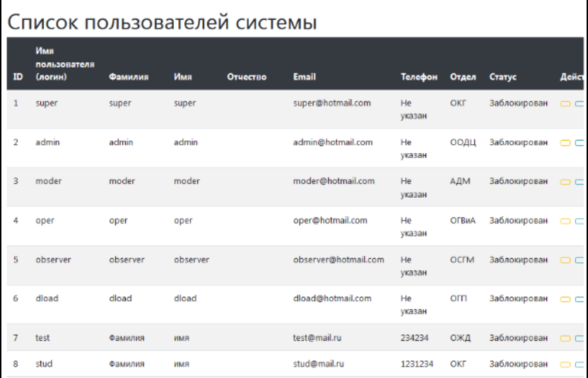This screenshot has height=378, width=588.
Task: Click the teal action icon for user observer
Action: 580,260
